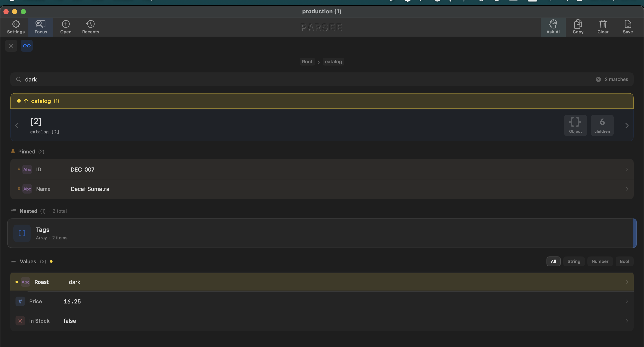This screenshot has width=644, height=347.
Task: Close focus view with X button
Action: pyautogui.click(x=11, y=45)
